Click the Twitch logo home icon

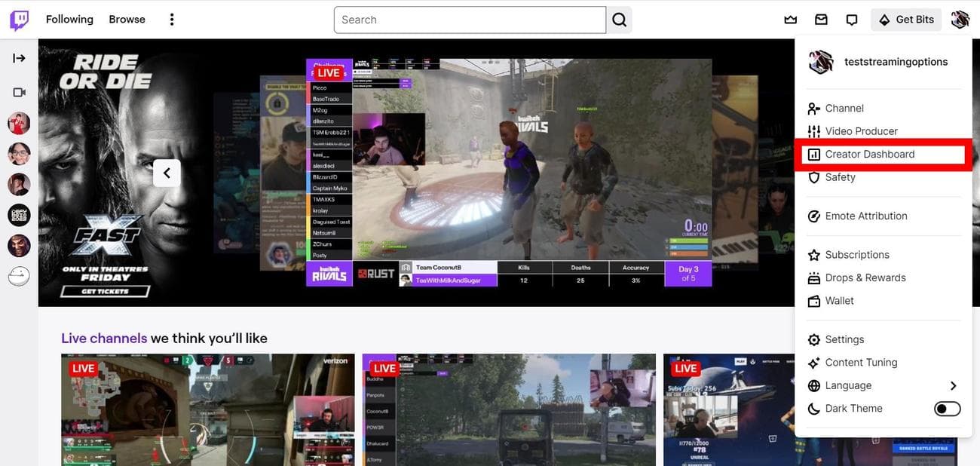tap(20, 20)
